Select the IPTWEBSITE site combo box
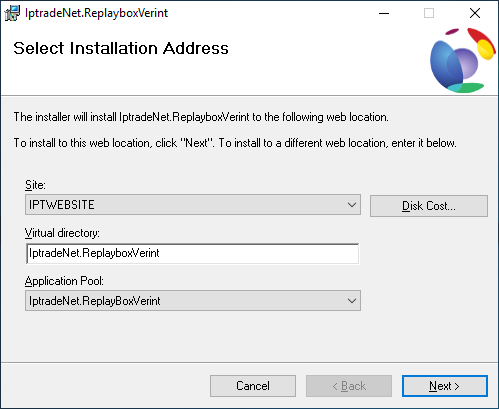 [193, 205]
